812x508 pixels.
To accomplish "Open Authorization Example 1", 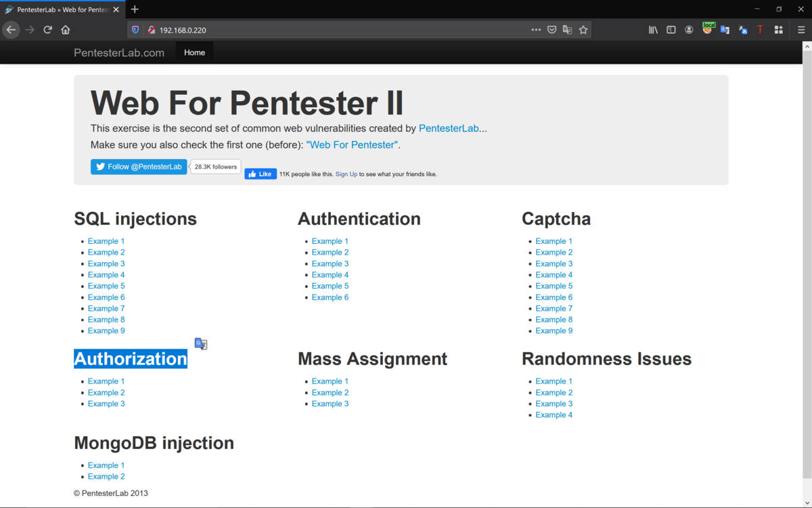I will click(x=106, y=381).
